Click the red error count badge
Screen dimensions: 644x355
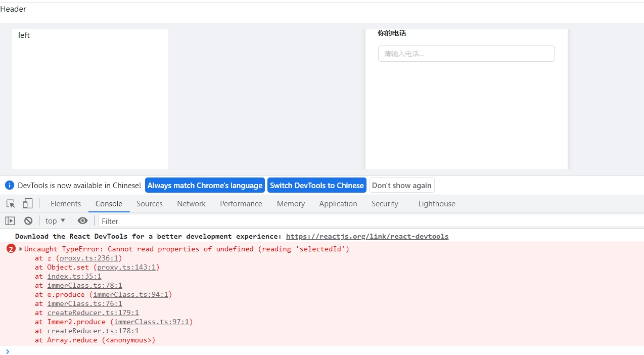pos(11,249)
